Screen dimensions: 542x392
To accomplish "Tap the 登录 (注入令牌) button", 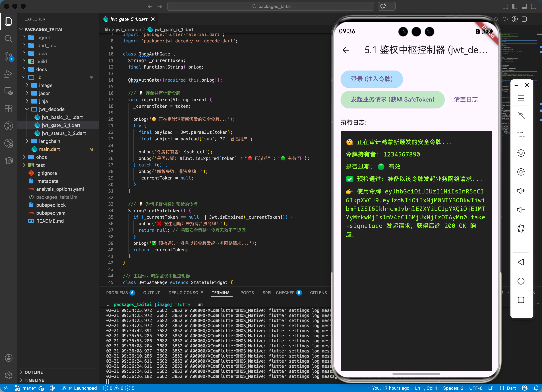I will (x=371, y=79).
